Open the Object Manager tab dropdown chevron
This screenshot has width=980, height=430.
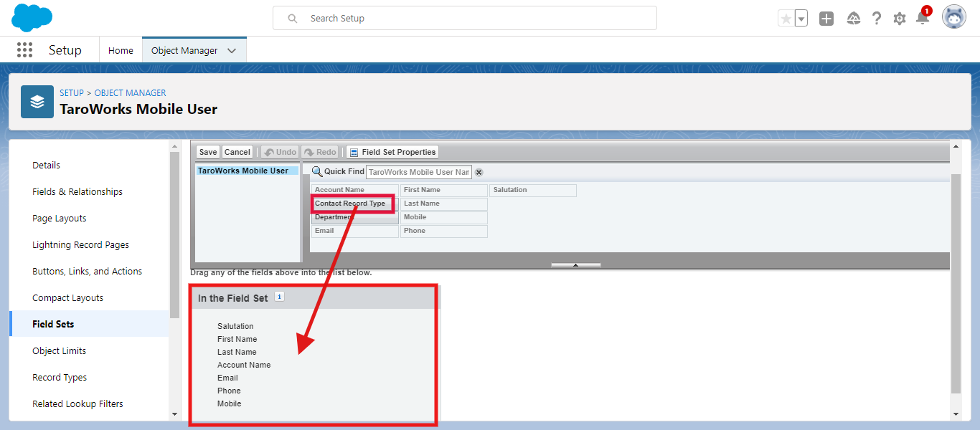(232, 50)
